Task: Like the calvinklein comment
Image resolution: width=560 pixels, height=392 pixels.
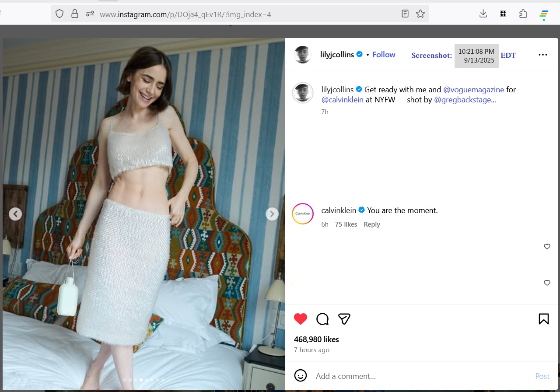Action: pos(547,247)
